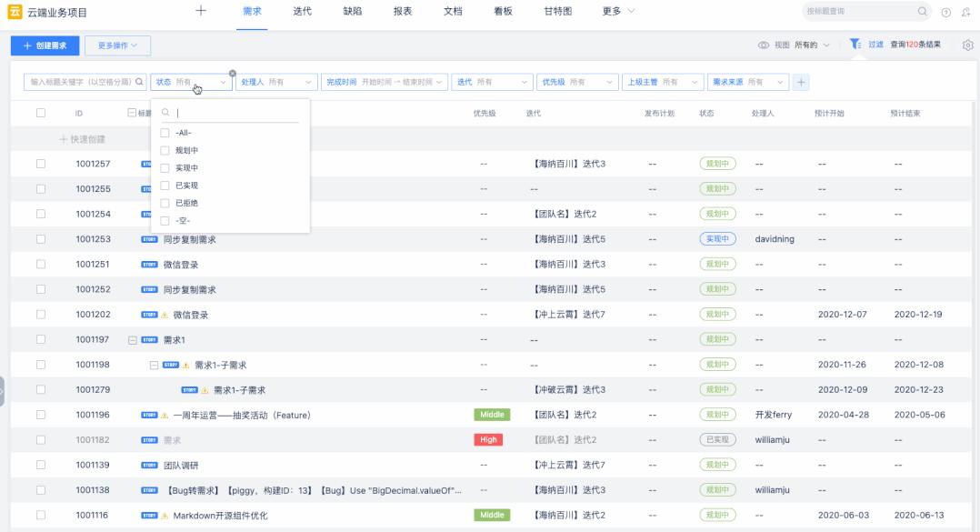Collapse the 需求1 tree row
Screen dimensions: 980x532
[133, 340]
